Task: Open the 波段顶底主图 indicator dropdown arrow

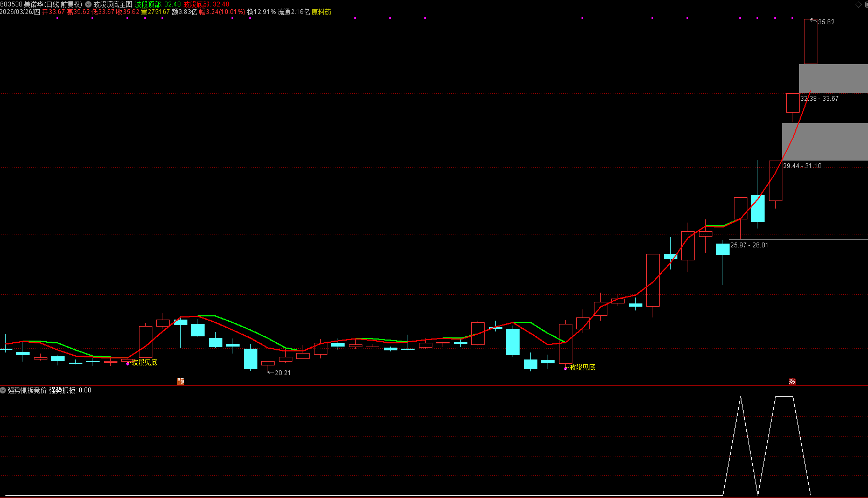Action: [x=88, y=4]
